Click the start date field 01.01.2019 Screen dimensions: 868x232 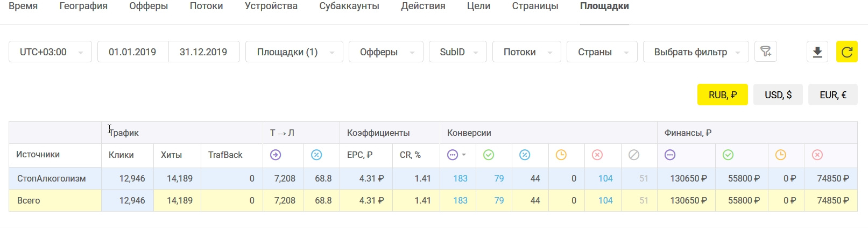coord(132,52)
